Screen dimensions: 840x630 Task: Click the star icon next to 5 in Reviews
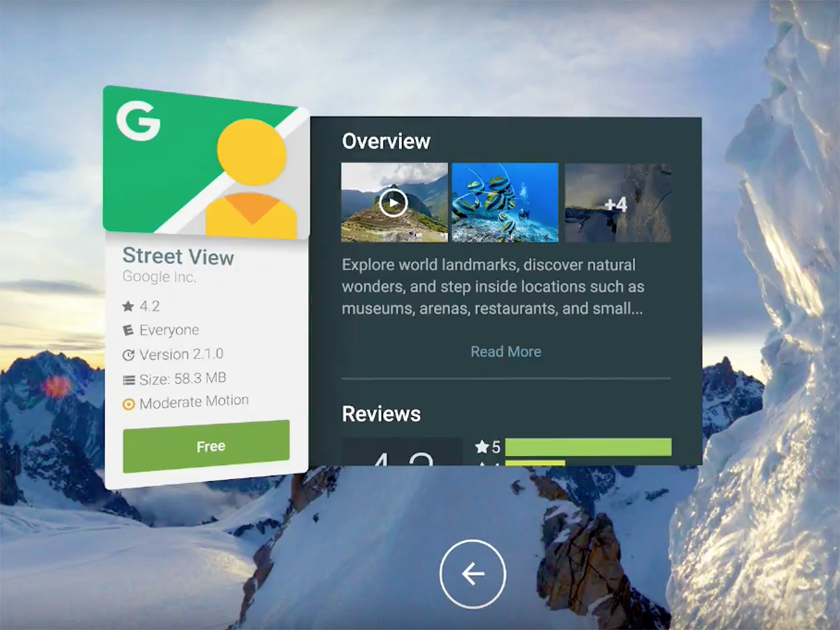(482, 447)
